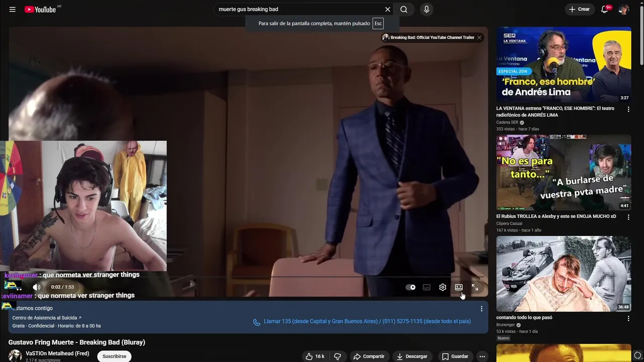Run search with the magnifier button
The image size is (644, 362).
(404, 9)
